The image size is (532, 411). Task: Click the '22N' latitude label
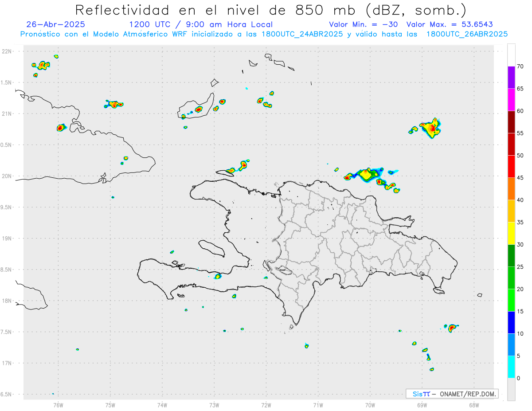click(x=7, y=51)
